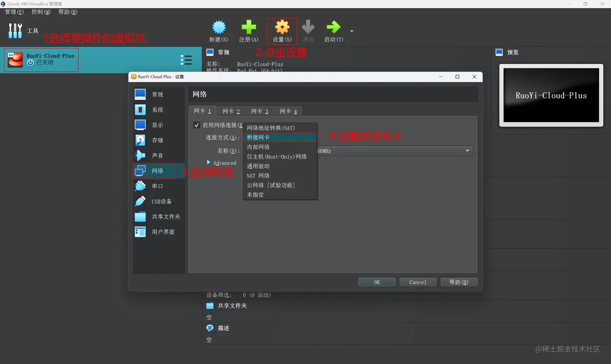This screenshot has width=611, height=364.
Task: Click the Register (注册) green plus icon
Action: click(249, 27)
